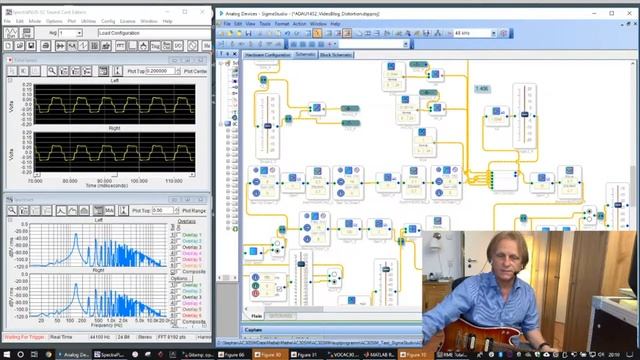Screen dimensions: 640x360
Task: Click the Plot Top stepper in time series panel
Action: 178,71
